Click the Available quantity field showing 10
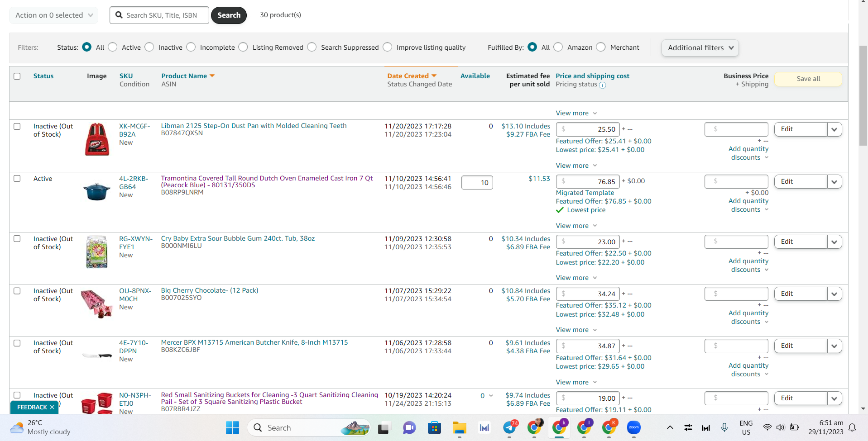868x441 pixels. [477, 183]
